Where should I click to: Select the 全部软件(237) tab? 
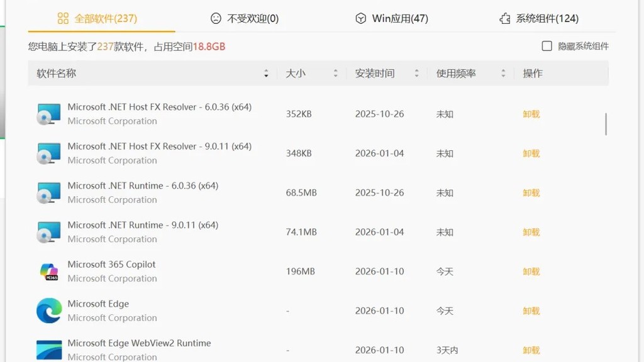(x=97, y=18)
